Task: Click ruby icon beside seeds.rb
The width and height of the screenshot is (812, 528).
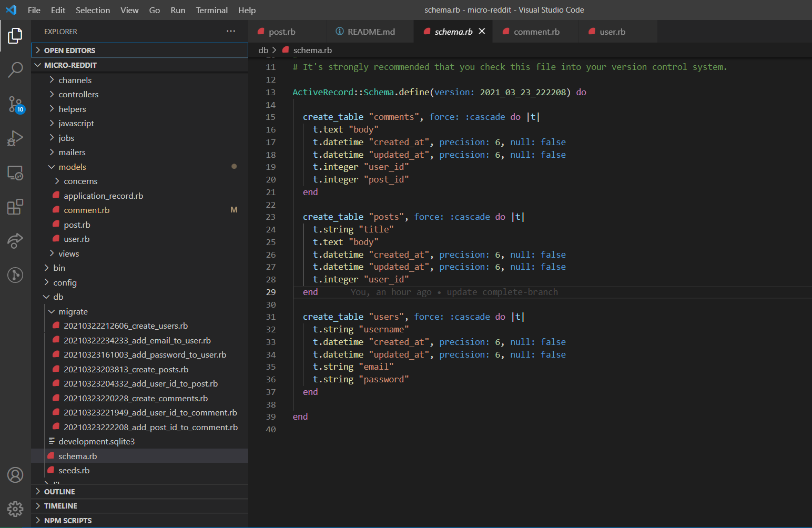Action: pos(50,470)
